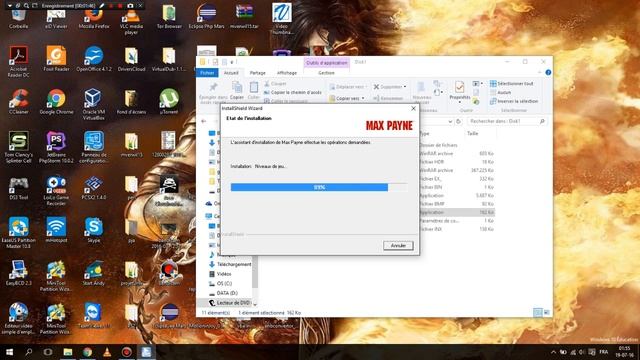Select OS (C:) drive in navigation pane
The width and height of the screenshot is (640, 360).
pos(220,284)
